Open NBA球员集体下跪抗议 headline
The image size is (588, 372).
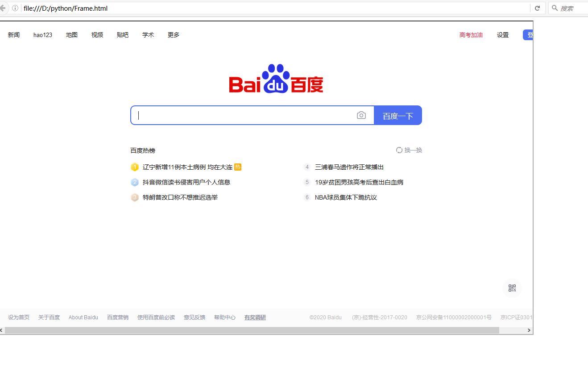tap(346, 197)
